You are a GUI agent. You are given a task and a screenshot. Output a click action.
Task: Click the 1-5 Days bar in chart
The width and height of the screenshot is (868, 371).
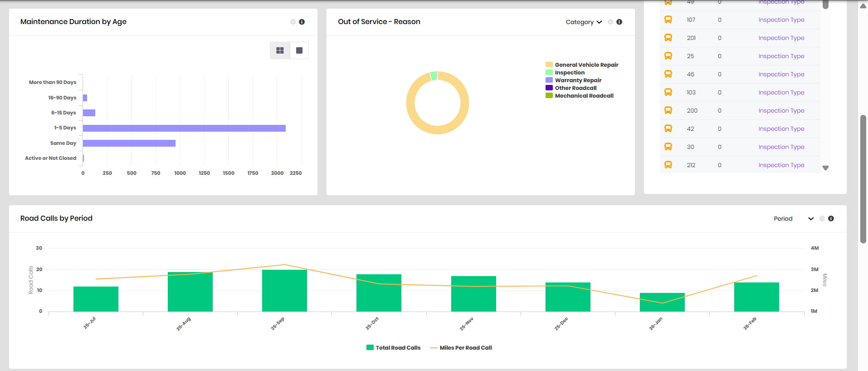(184, 128)
